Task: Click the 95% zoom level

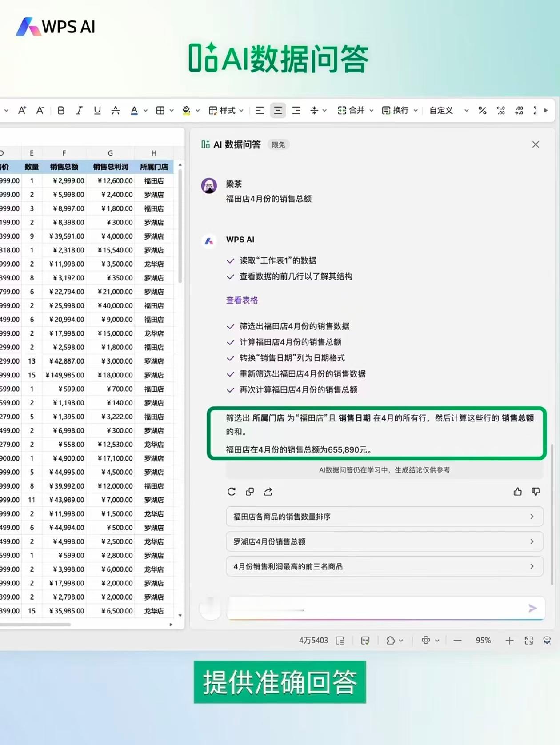Action: (483, 641)
